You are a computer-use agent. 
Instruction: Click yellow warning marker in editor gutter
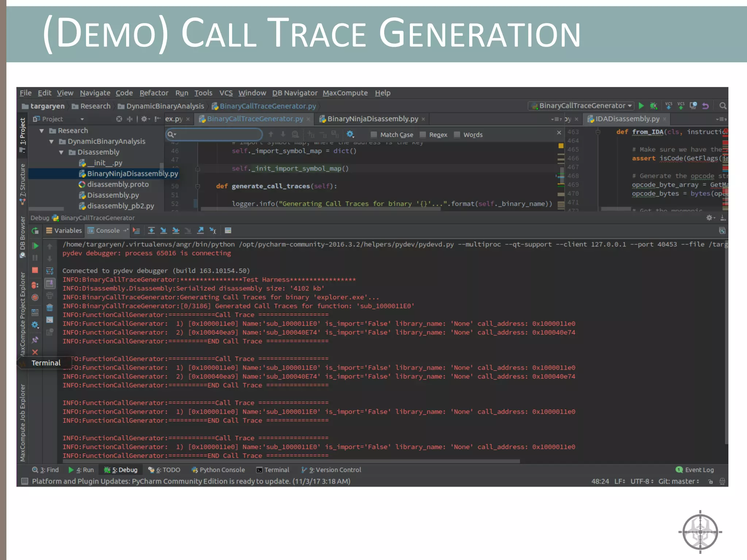[x=561, y=146]
